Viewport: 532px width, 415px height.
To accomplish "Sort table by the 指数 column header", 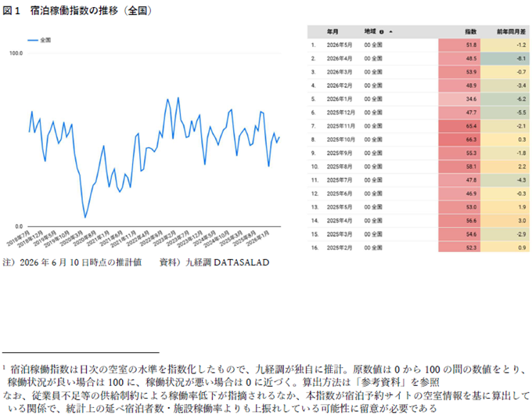I will (470, 31).
